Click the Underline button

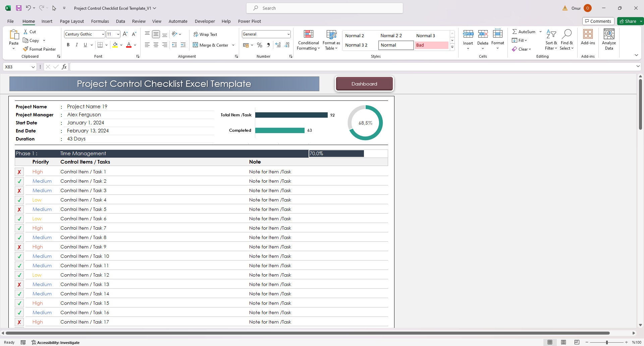pos(85,45)
